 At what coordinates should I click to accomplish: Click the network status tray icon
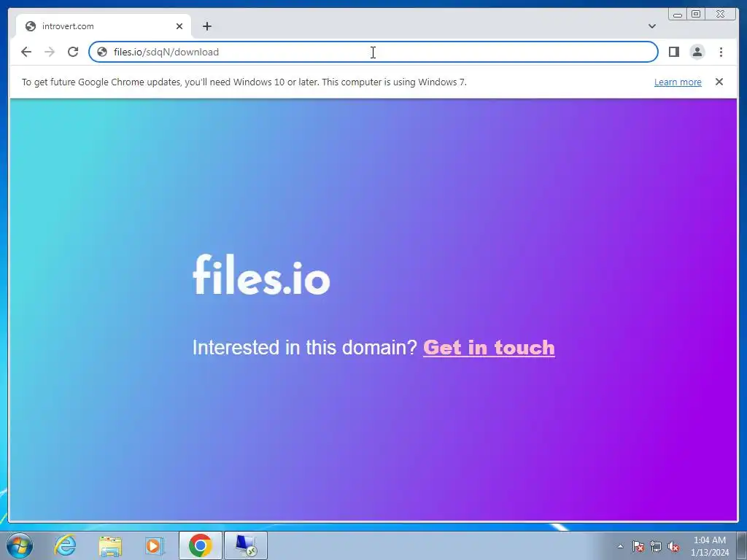tap(656, 546)
